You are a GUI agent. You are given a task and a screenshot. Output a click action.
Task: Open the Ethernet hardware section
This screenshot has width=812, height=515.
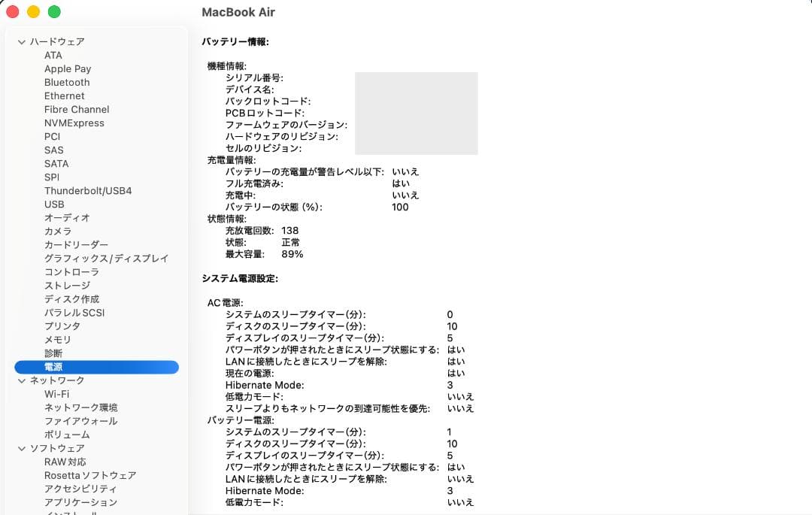64,95
